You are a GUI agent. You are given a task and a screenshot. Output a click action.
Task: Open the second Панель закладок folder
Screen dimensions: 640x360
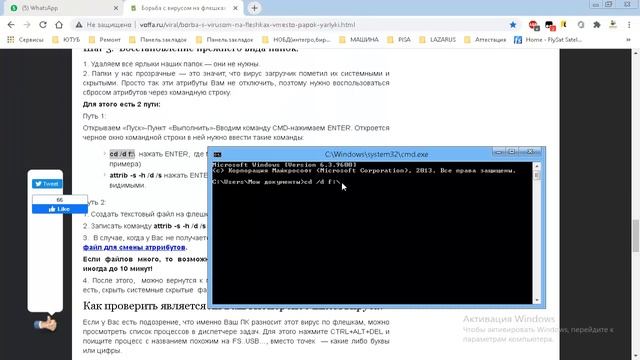pos(224,40)
